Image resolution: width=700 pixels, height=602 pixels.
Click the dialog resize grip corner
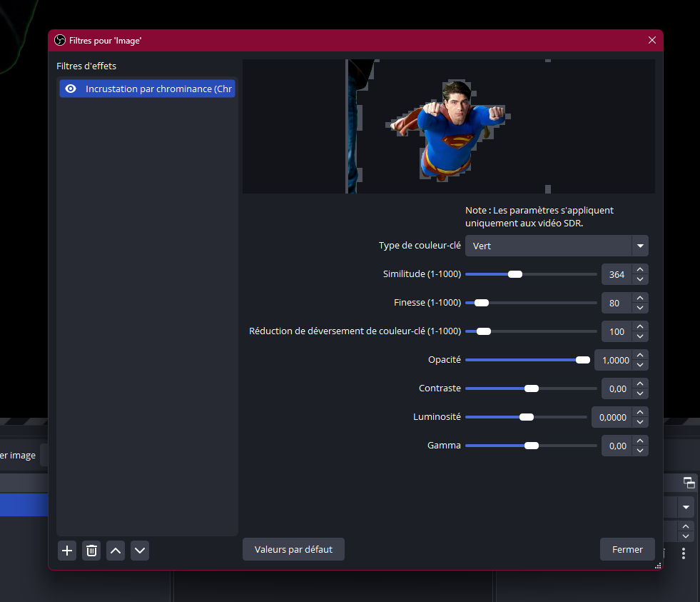658,566
